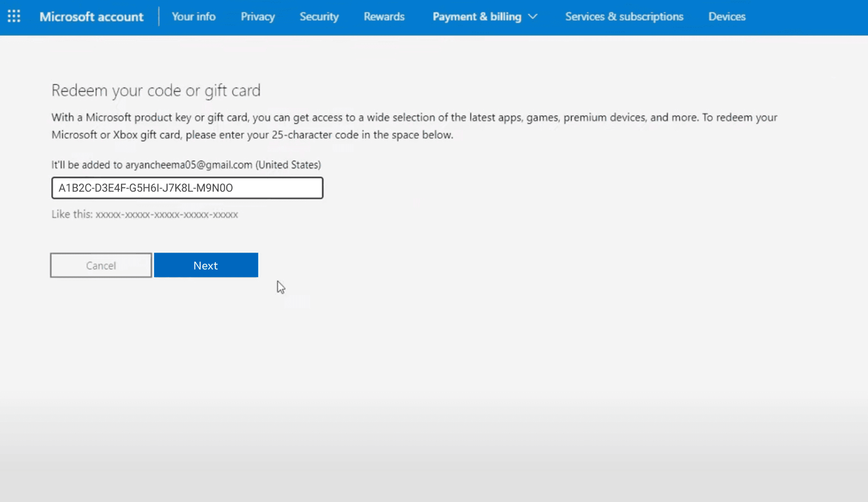Click the Microsoft account home link
The width and height of the screenshot is (868, 502).
[92, 17]
